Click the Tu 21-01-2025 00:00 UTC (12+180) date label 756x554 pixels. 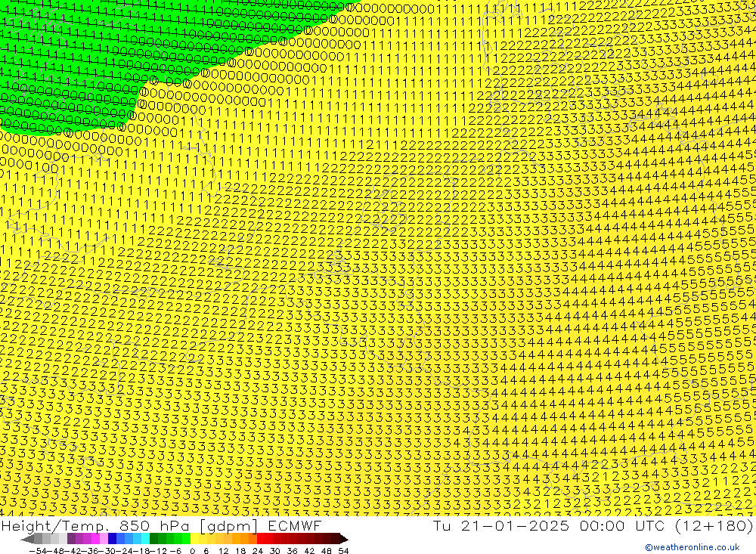[593, 525]
